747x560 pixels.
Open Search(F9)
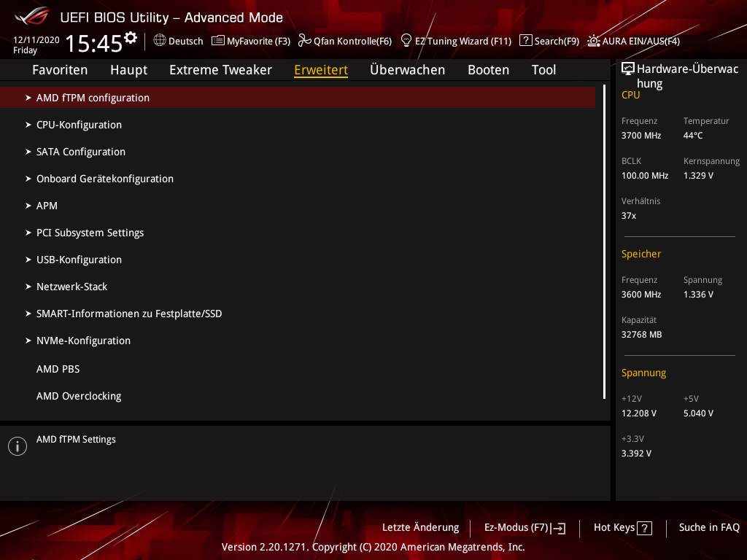pos(557,41)
